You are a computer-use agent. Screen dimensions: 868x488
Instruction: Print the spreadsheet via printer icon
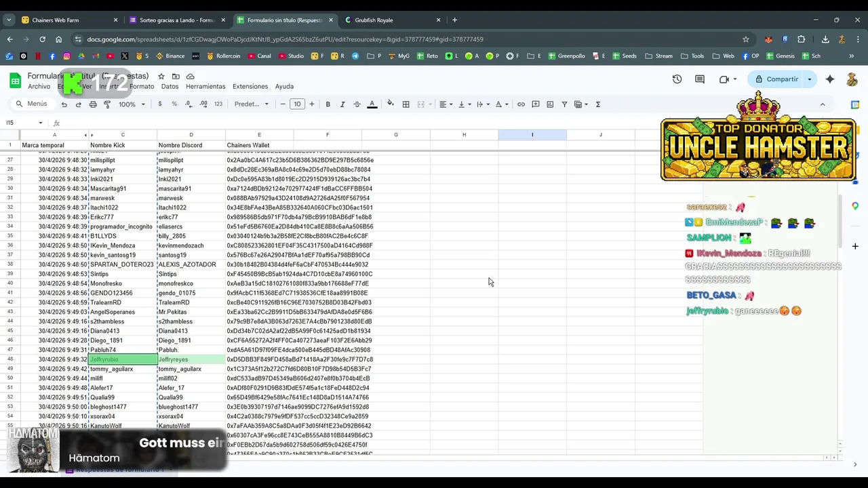pos(93,104)
